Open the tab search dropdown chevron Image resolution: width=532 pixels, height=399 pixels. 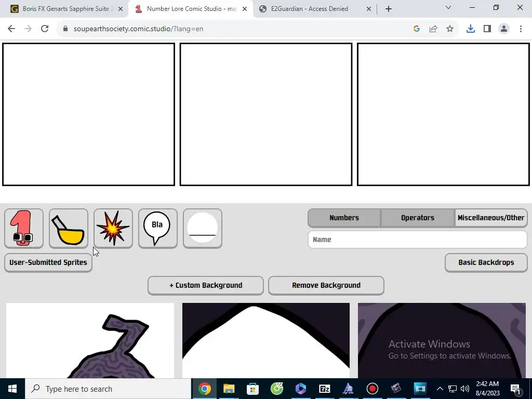pos(448,7)
